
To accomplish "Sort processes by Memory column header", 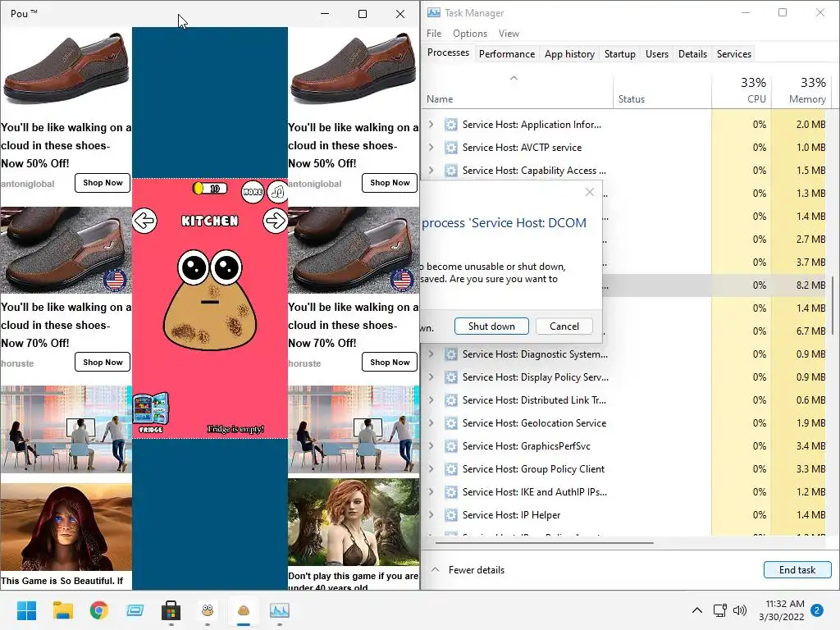I will pyautogui.click(x=801, y=90).
